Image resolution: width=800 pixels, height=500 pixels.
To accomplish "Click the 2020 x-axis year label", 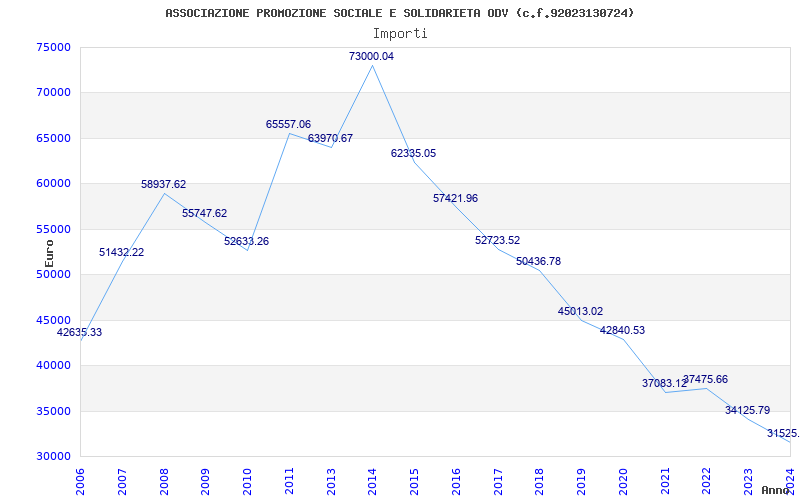I will click(x=623, y=482).
